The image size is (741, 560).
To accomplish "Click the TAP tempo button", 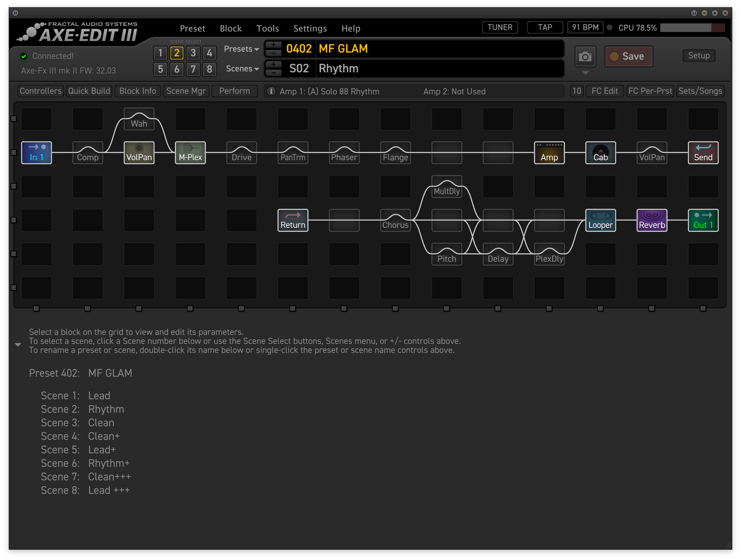I will 545,28.
